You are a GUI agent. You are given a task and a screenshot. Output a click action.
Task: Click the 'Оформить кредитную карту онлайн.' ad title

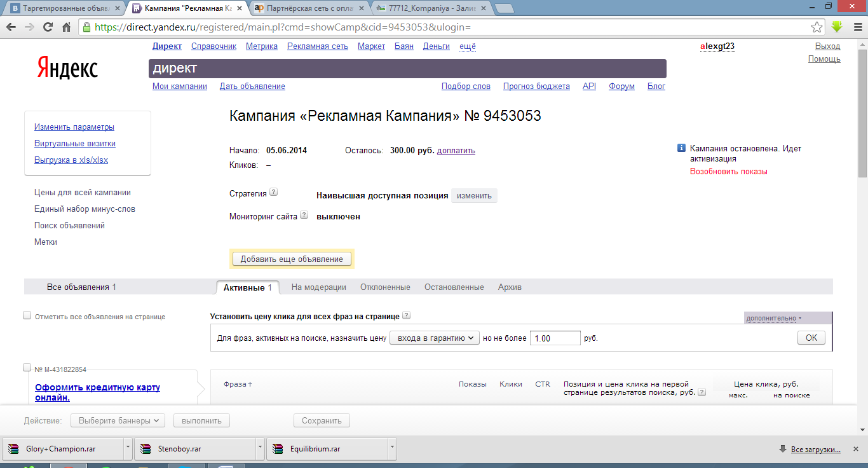coord(97,392)
